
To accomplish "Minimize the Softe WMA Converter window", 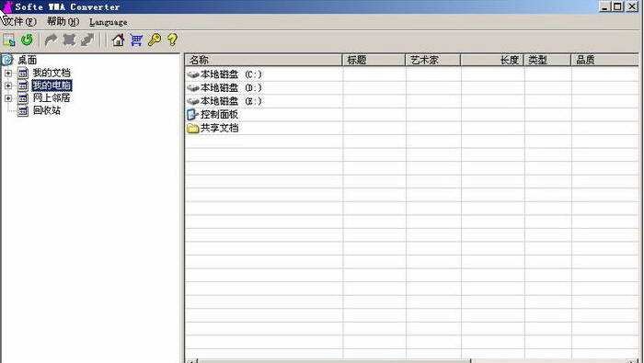I will (x=604, y=6).
